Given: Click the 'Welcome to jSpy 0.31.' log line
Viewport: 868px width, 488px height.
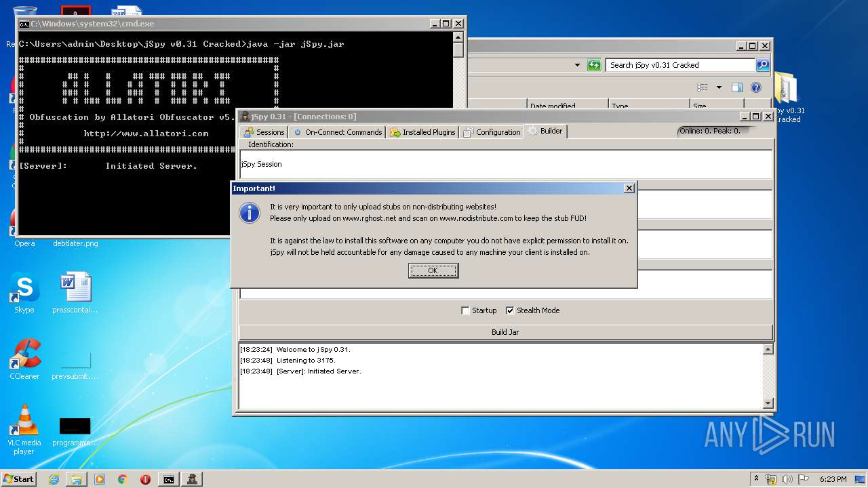Looking at the screenshot, I should (313, 350).
